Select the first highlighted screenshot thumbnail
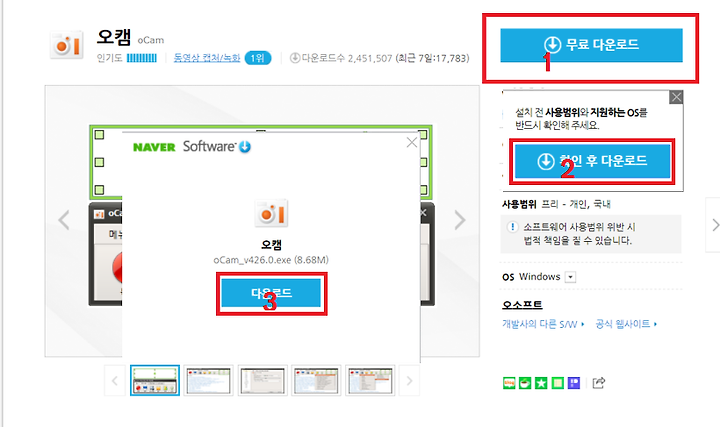Screen dimensions: 720x427 tap(155, 380)
